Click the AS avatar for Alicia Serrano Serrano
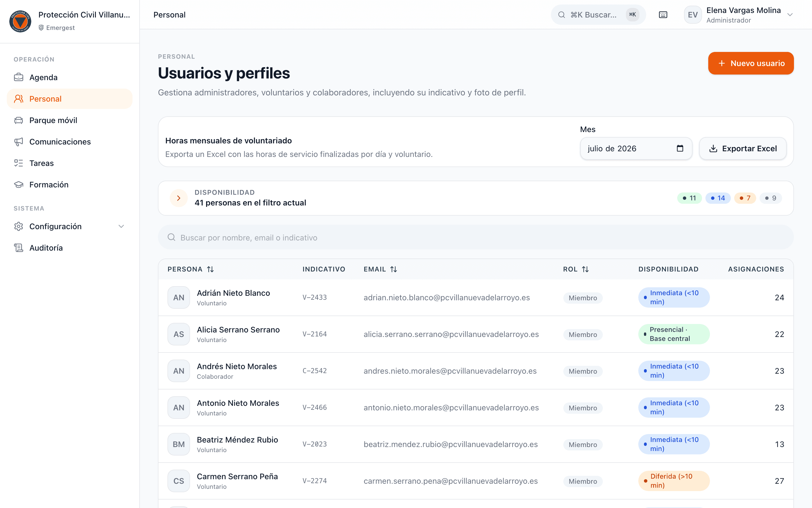This screenshot has width=812, height=508. click(179, 334)
